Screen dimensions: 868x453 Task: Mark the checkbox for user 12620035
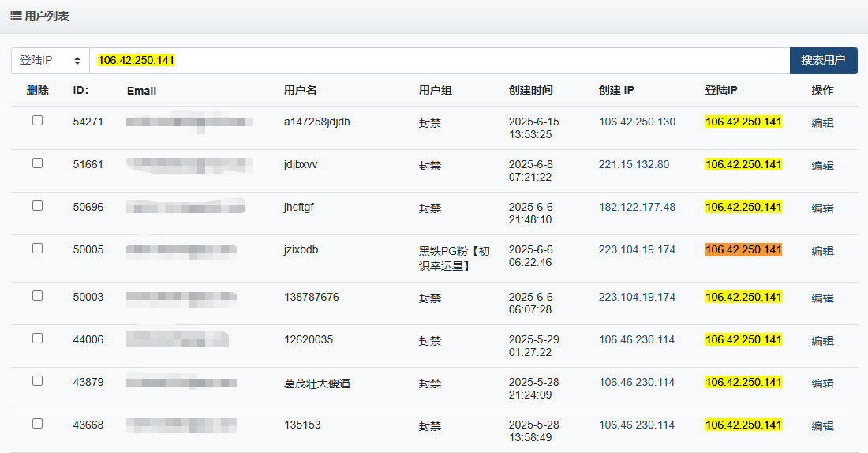click(x=37, y=339)
